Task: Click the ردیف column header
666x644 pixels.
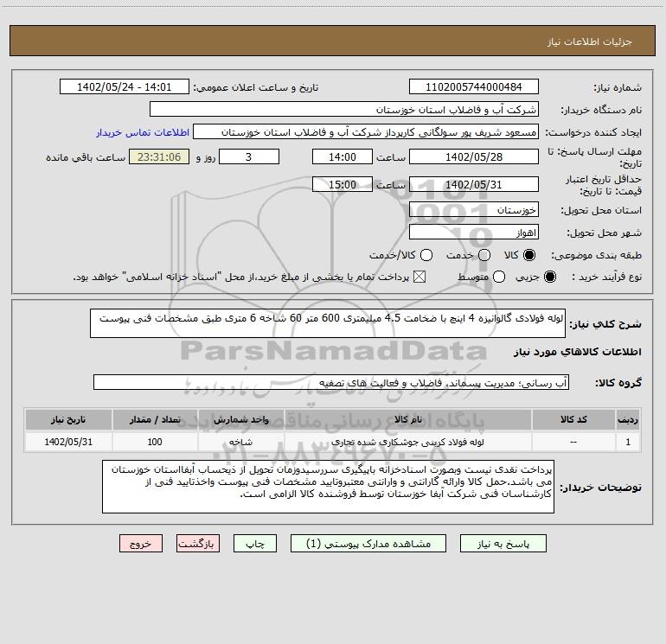Action: [x=628, y=419]
